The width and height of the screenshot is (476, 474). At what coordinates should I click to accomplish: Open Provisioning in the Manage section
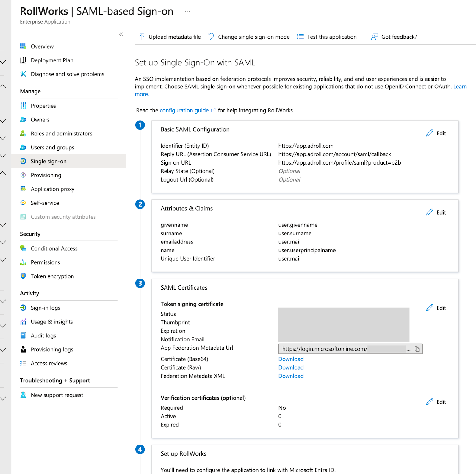coord(46,175)
